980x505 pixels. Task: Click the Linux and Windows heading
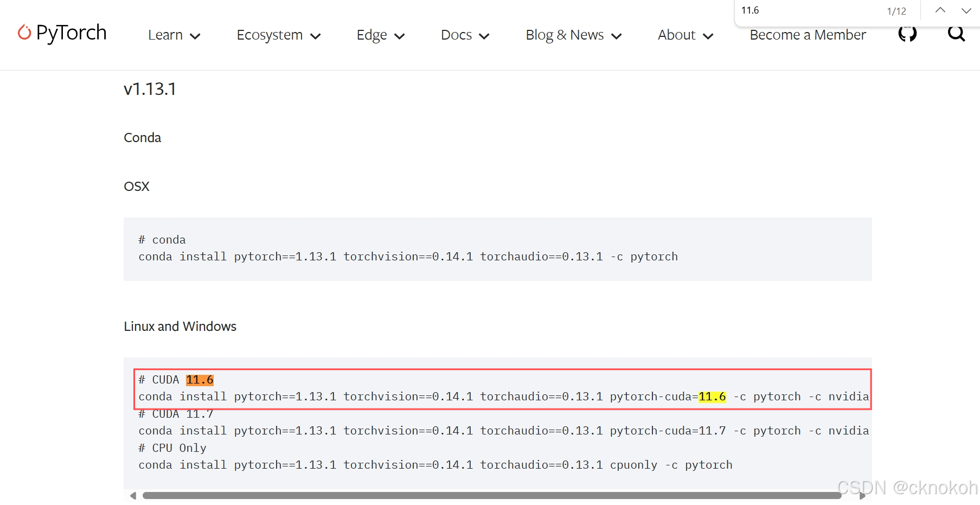[180, 327]
